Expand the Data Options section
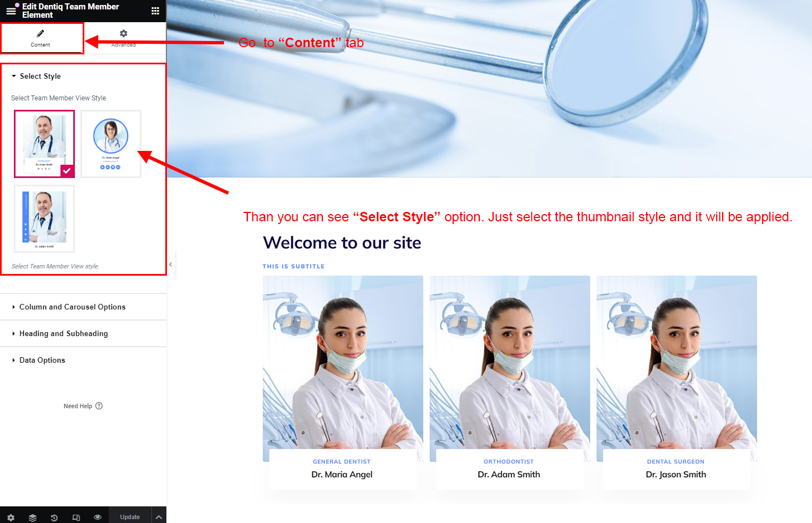Image resolution: width=812 pixels, height=523 pixels. tap(42, 360)
